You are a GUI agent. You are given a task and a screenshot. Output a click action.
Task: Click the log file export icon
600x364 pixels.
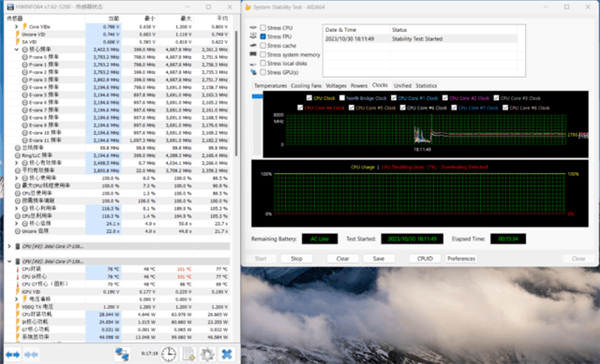(x=189, y=354)
